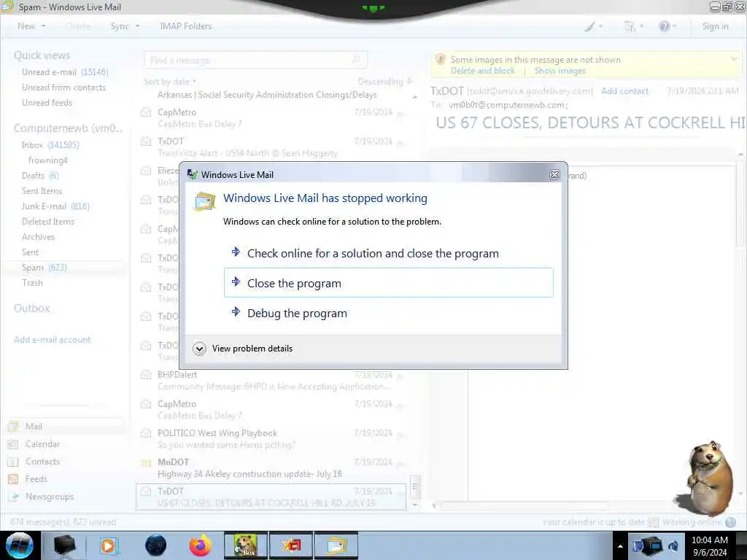Image resolution: width=747 pixels, height=560 pixels.
Task: Open the Deleted Items folder
Action: point(47,221)
